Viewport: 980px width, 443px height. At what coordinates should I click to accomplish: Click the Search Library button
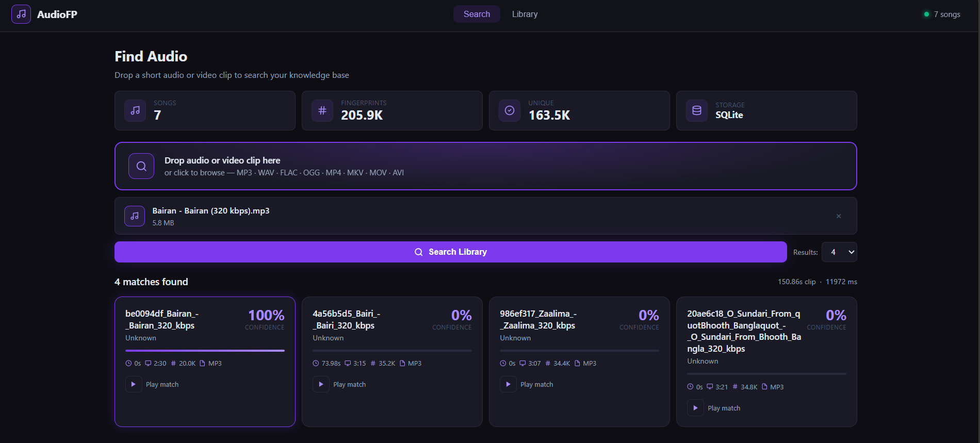tap(451, 252)
